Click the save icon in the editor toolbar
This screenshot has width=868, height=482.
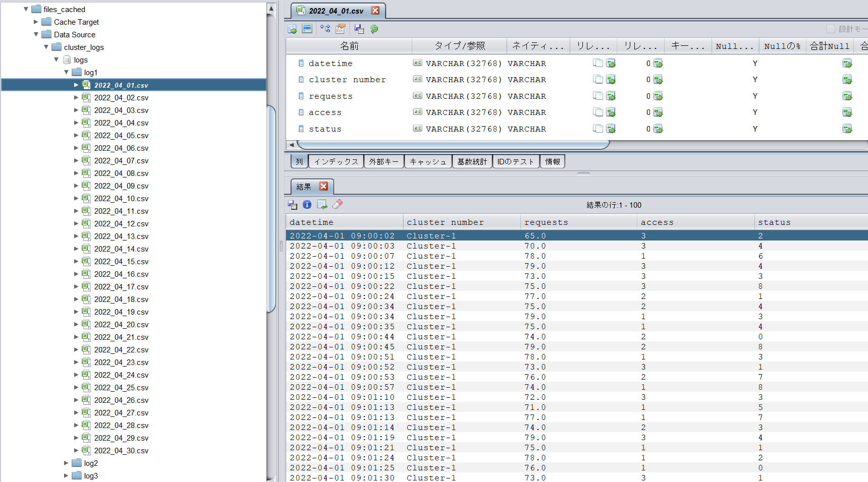point(359,29)
